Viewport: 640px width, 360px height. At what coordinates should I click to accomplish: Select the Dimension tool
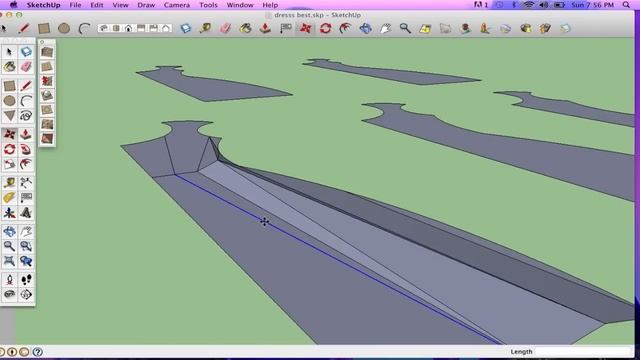pyautogui.click(x=26, y=182)
